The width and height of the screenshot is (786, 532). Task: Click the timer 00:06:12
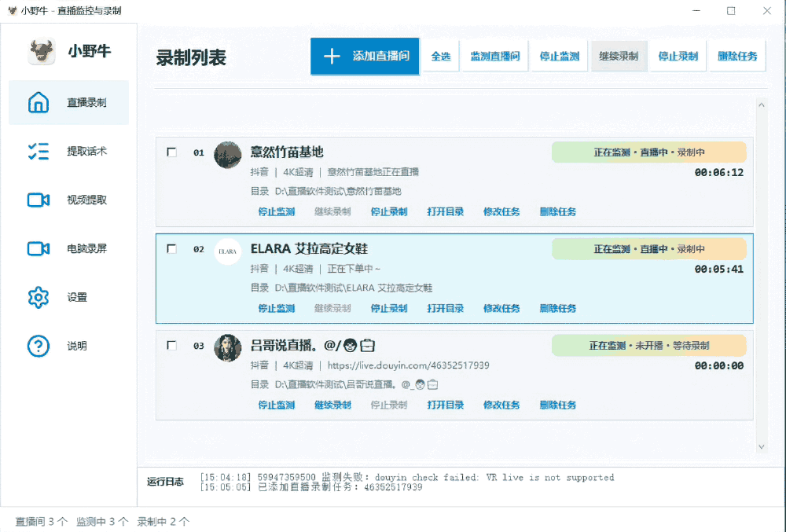pyautogui.click(x=719, y=173)
